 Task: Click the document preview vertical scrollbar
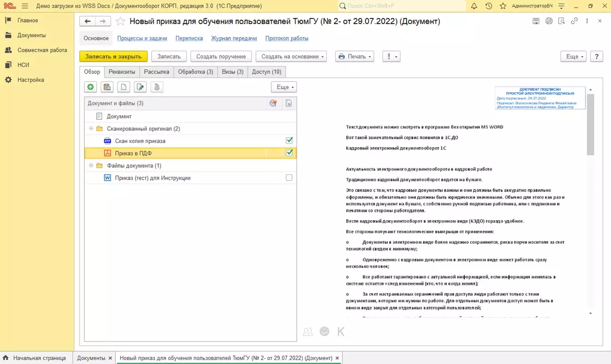click(x=590, y=124)
